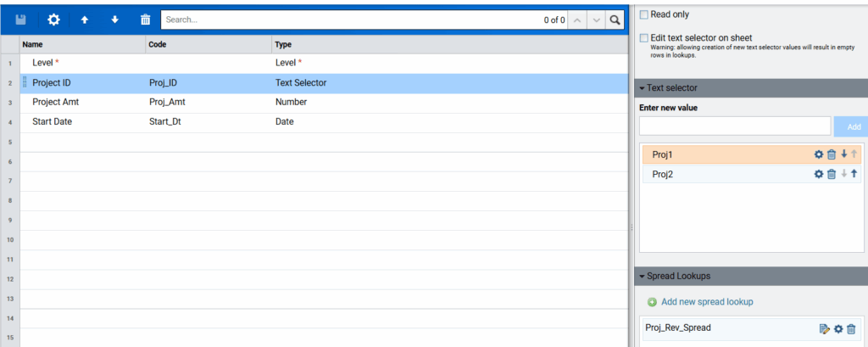868x347 pixels.
Task: Edit the Proj_Rev_Spread lookup
Action: [x=824, y=329]
